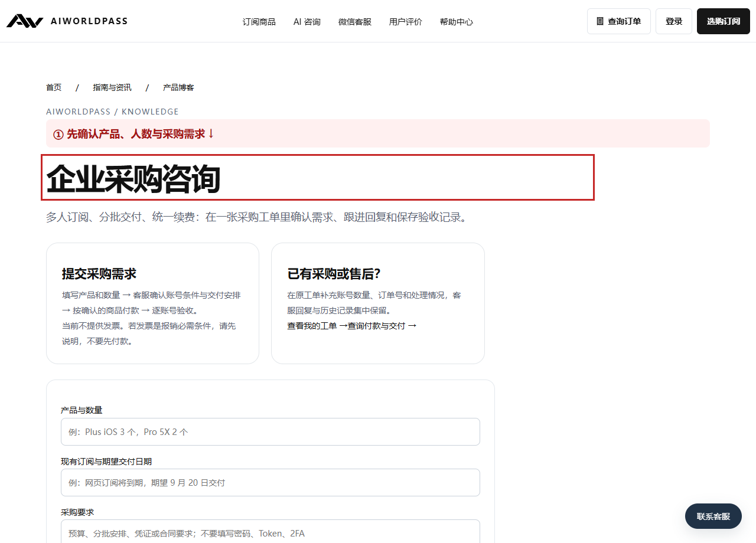Image resolution: width=756 pixels, height=543 pixels.
Task: Focus the 采购要求 text area
Action: coord(271,531)
